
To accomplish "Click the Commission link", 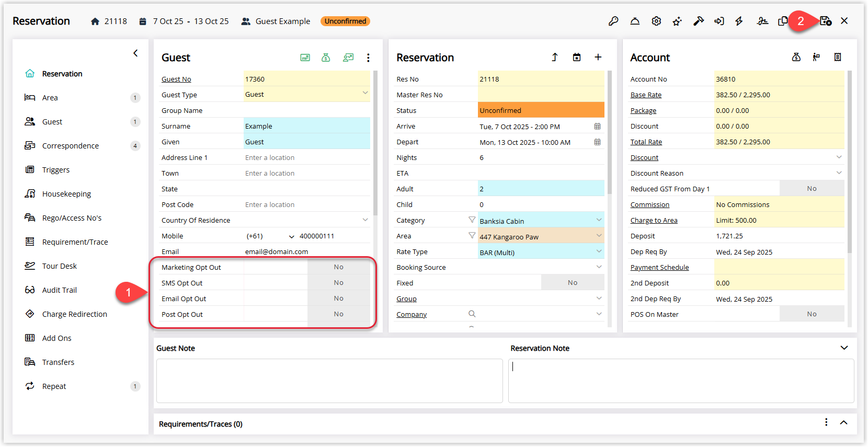I will coord(650,205).
